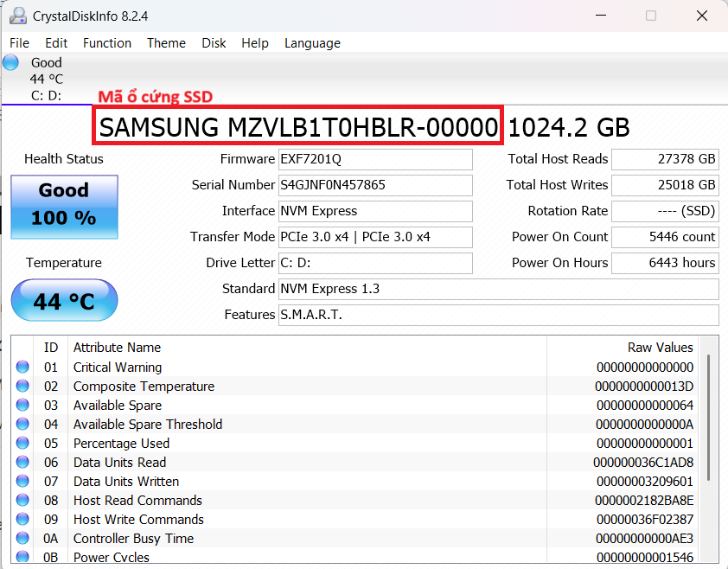Click the status indicator beside Power Cycles
This screenshot has height=569, width=728.
pyautogui.click(x=21, y=557)
